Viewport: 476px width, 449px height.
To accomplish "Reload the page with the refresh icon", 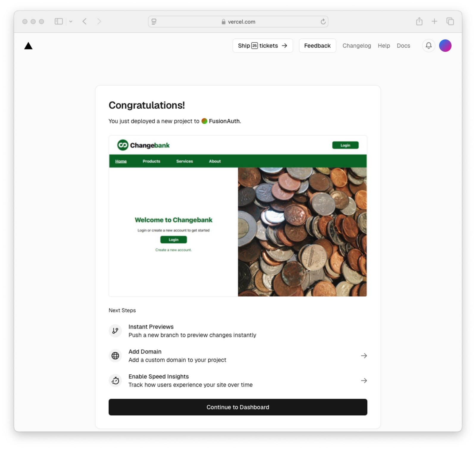I will point(323,21).
